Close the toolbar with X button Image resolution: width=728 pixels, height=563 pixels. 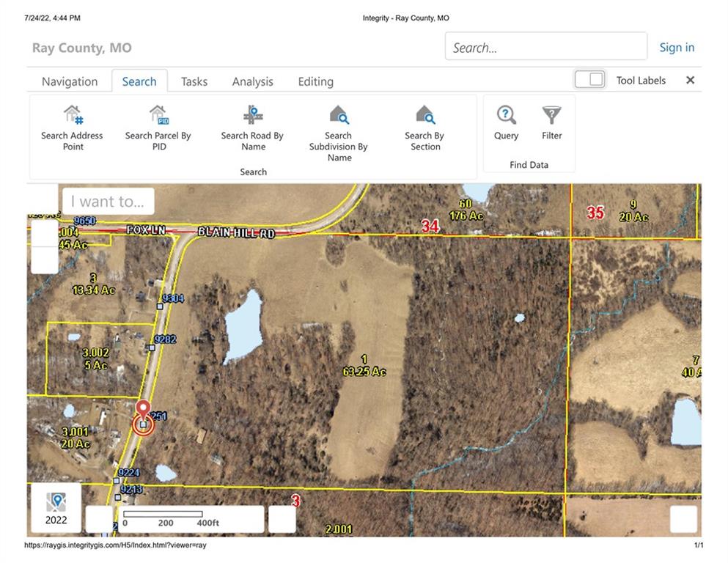[691, 80]
